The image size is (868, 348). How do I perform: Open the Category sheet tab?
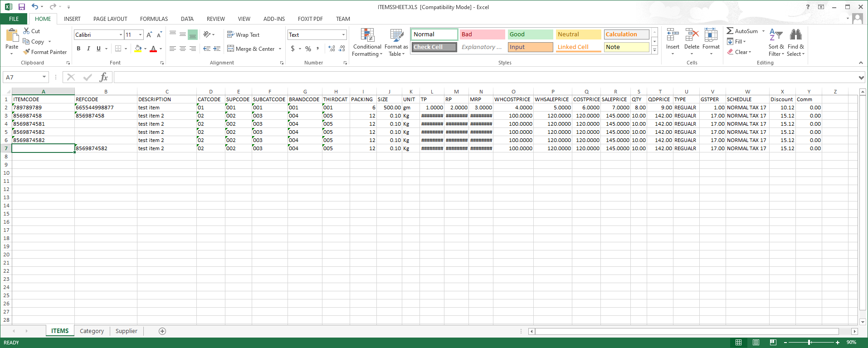coord(92,331)
